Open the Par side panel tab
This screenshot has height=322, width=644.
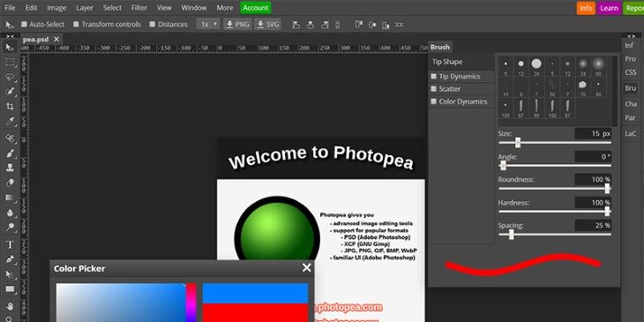click(x=631, y=118)
